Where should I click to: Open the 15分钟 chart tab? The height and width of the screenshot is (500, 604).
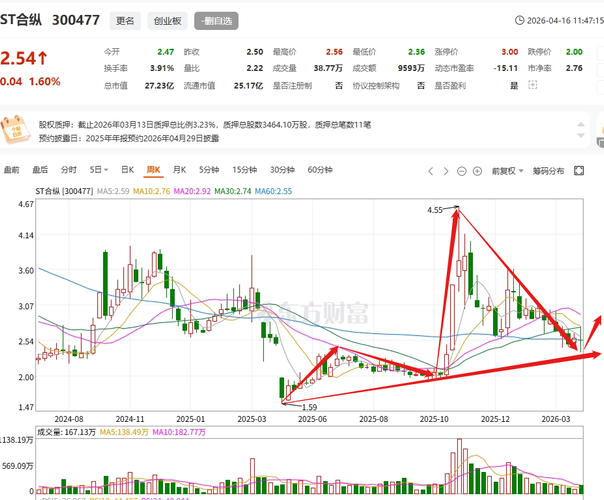click(x=245, y=170)
